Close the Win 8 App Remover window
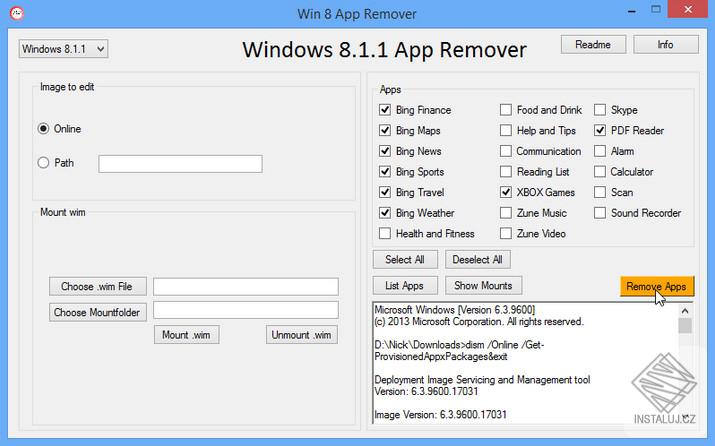 pos(688,9)
